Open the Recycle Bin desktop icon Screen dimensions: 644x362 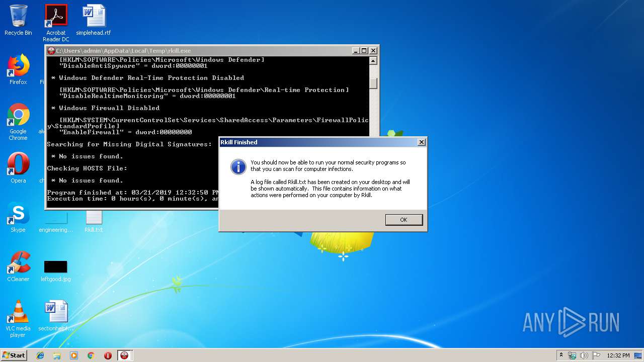(x=18, y=20)
